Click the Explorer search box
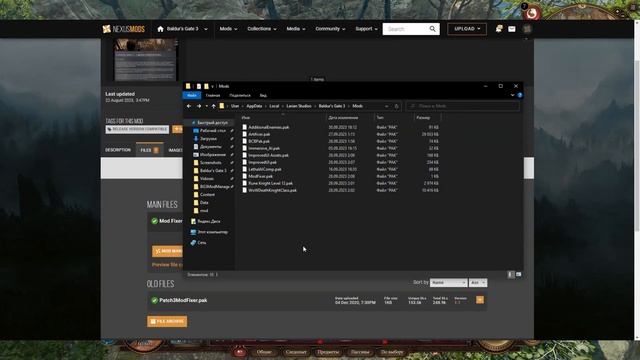This screenshot has height=360, width=640. coord(463,106)
